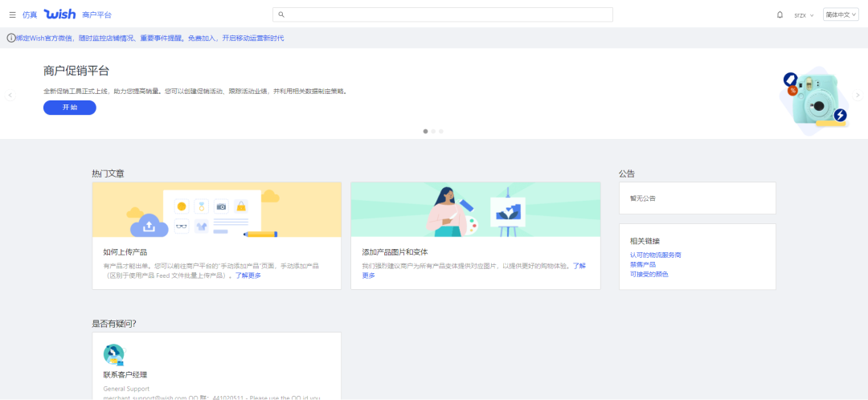Click the account manager avatar icon
Screen dimensions: 868x400
point(114,353)
